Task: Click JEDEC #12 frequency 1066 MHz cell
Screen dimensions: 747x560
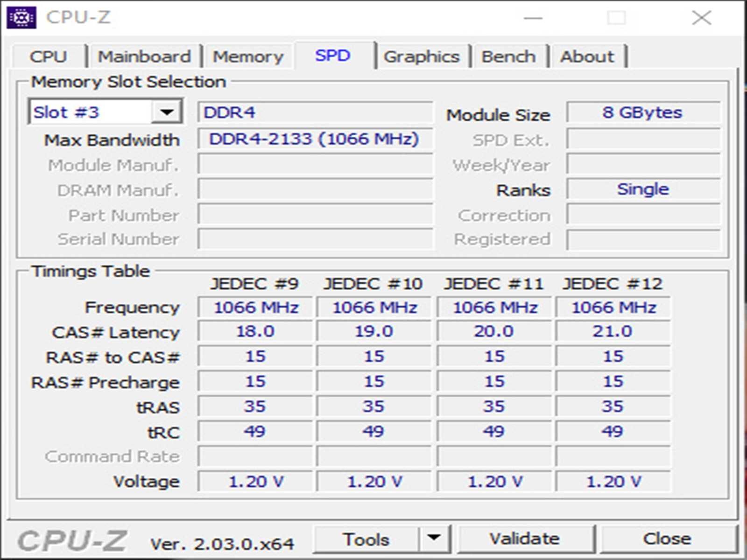Action: [x=613, y=307]
